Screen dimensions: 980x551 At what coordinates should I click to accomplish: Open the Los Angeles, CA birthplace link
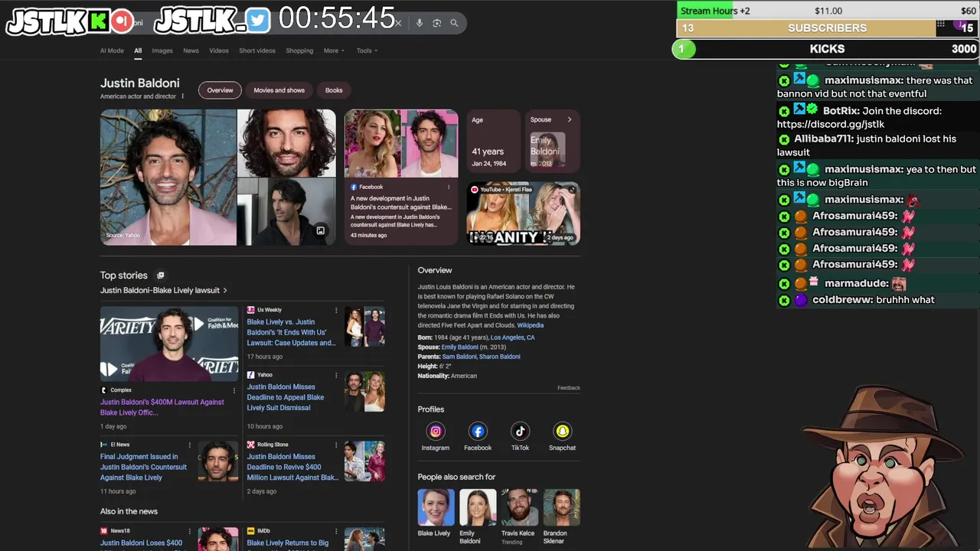click(x=512, y=337)
